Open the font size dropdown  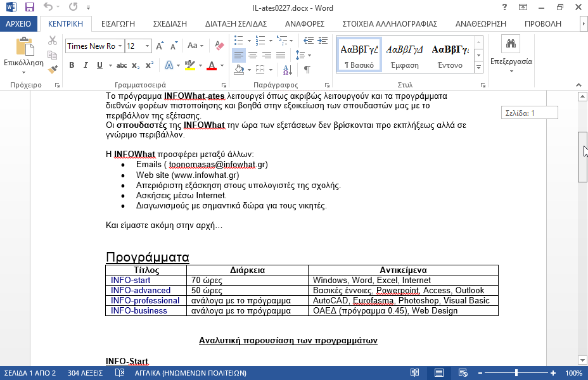pos(148,46)
